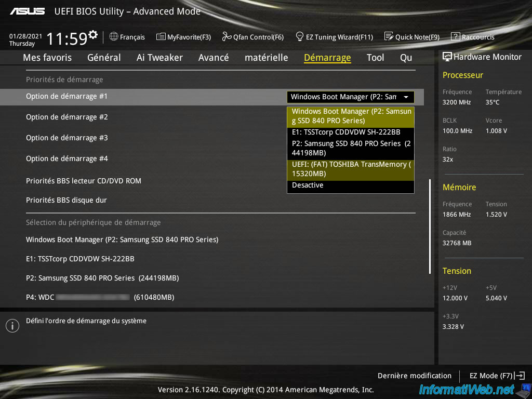This screenshot has height=399, width=532.
Task: Click the ASUS logo
Action: click(x=27, y=11)
